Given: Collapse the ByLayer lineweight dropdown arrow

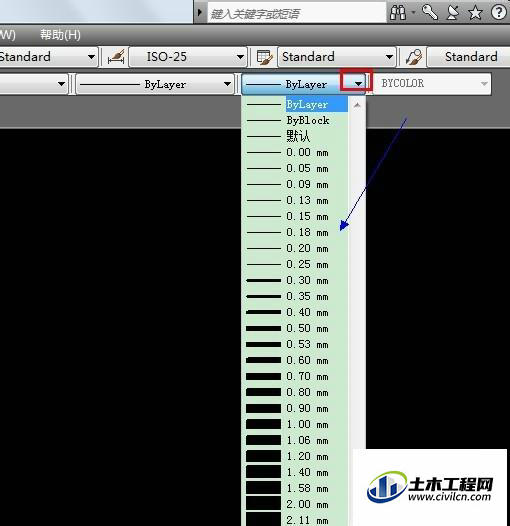Looking at the screenshot, I should (358, 84).
